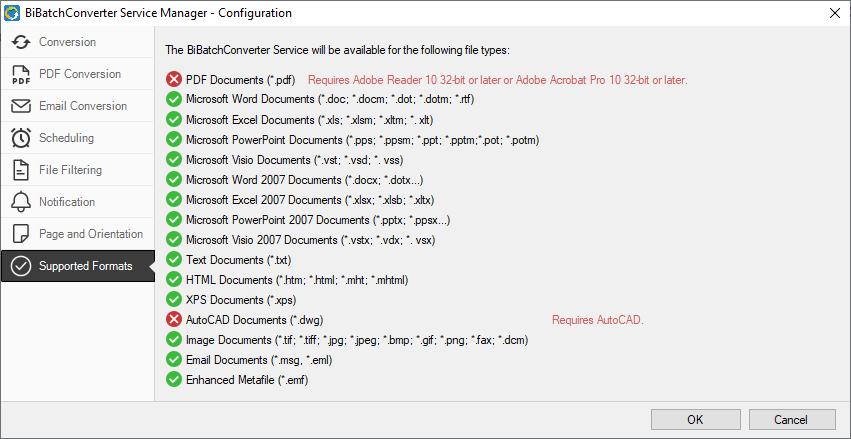This screenshot has width=851, height=439.
Task: Click the Notification bell icon
Action: [21, 202]
